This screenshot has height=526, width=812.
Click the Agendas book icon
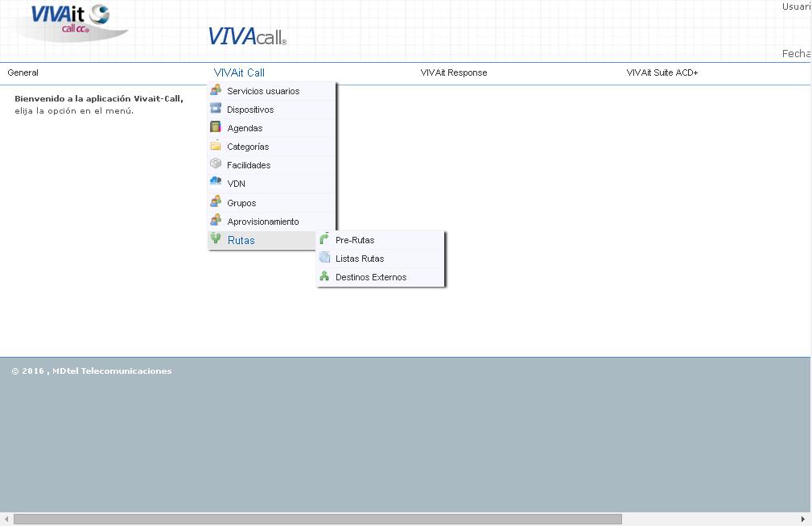(216, 127)
